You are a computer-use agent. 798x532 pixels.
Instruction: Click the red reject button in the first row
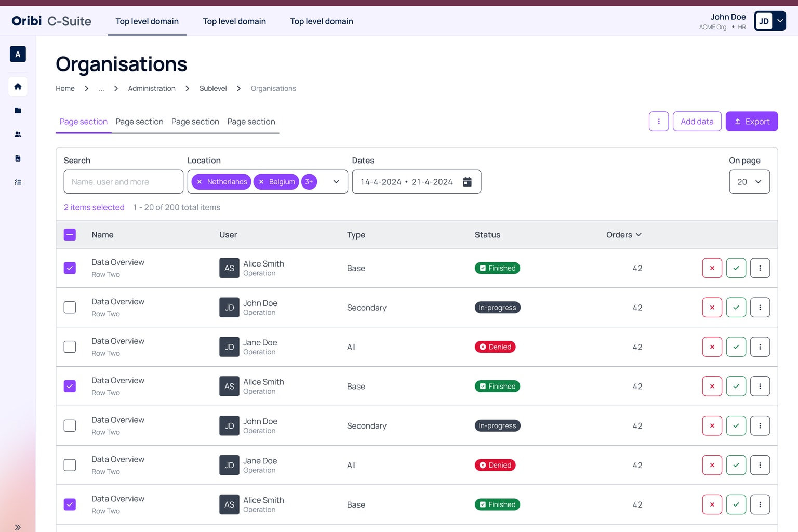(x=712, y=268)
